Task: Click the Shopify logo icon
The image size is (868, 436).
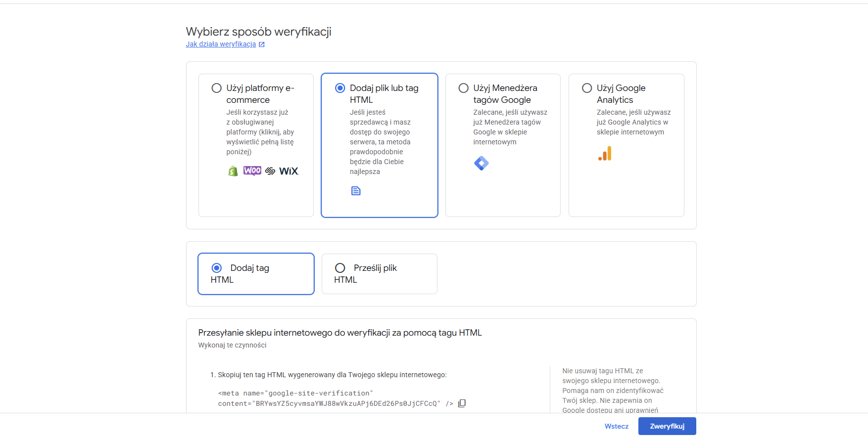Action: pyautogui.click(x=233, y=171)
